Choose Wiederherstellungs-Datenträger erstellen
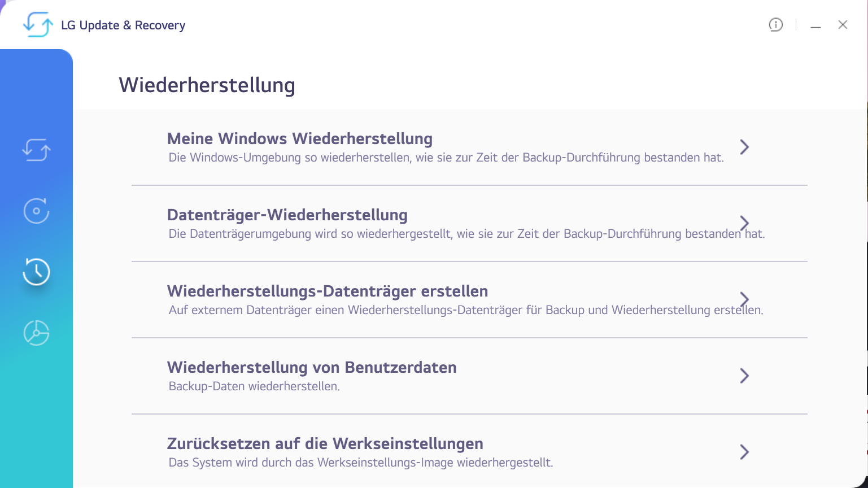Image resolution: width=868 pixels, height=488 pixels. click(328, 291)
